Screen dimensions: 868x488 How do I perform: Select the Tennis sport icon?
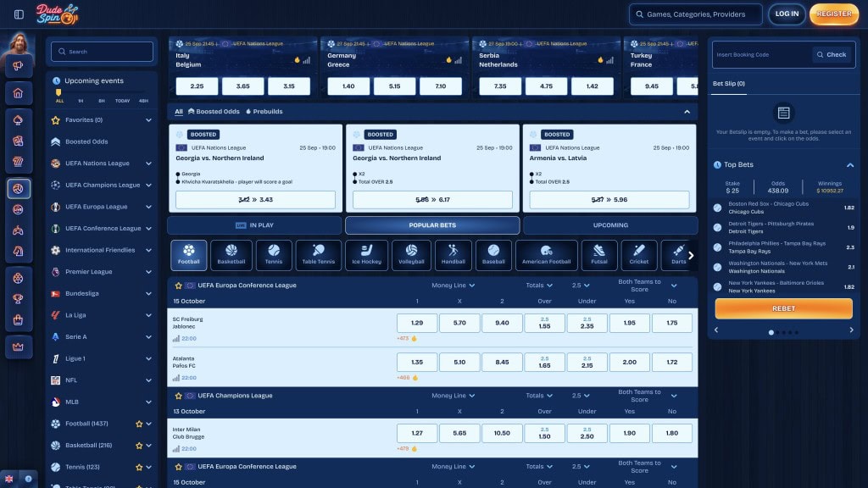coord(274,255)
